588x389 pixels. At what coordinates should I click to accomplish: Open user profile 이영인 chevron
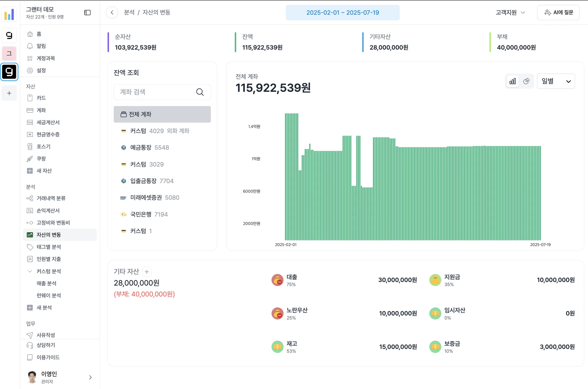click(x=90, y=377)
